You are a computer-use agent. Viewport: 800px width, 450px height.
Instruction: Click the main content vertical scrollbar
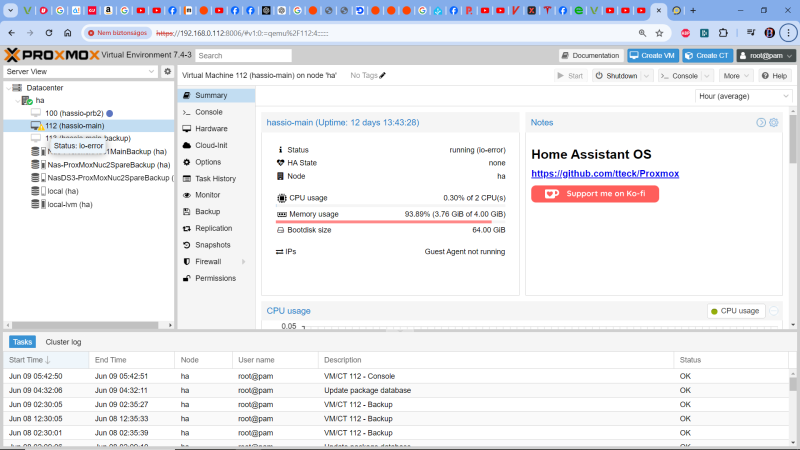793,139
